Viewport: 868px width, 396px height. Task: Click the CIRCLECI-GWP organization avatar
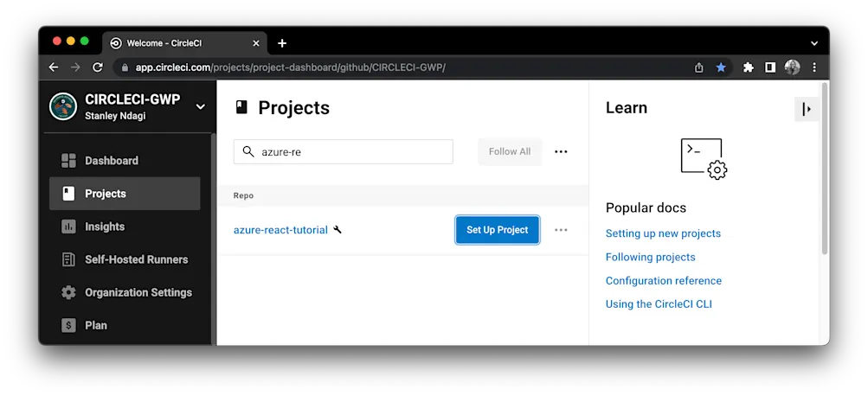(63, 106)
